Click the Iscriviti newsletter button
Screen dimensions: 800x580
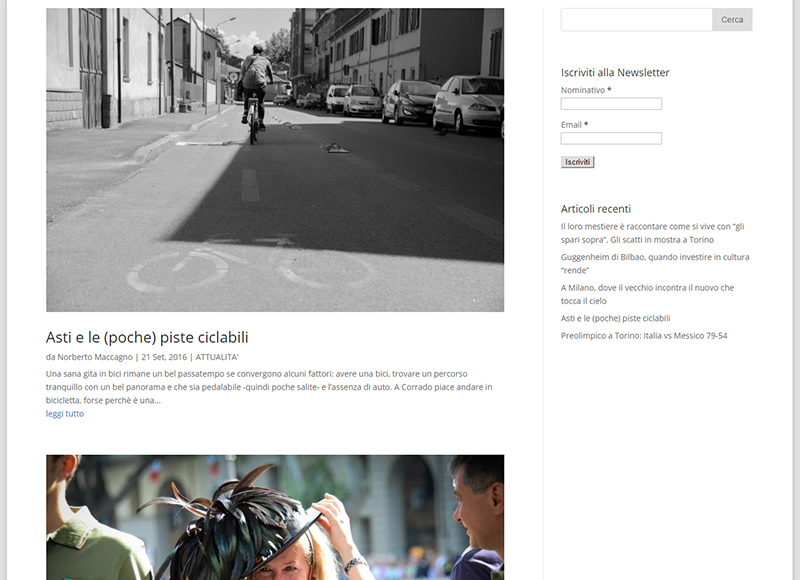tap(578, 162)
